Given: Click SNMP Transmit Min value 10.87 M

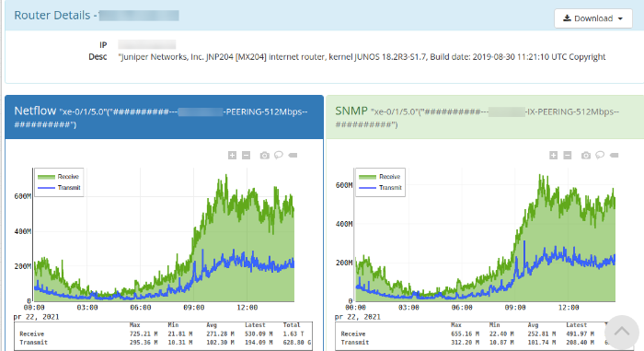Looking at the screenshot, I should (502, 342).
